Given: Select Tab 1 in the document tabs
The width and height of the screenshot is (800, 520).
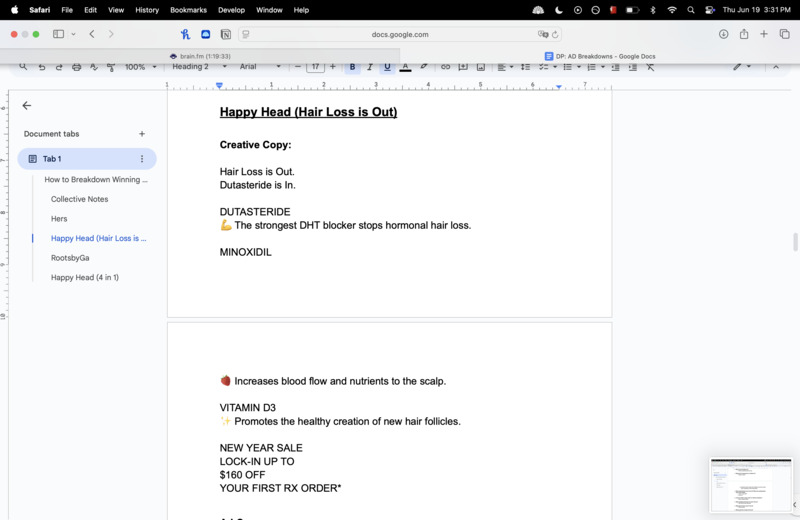Looking at the screenshot, I should tap(87, 159).
